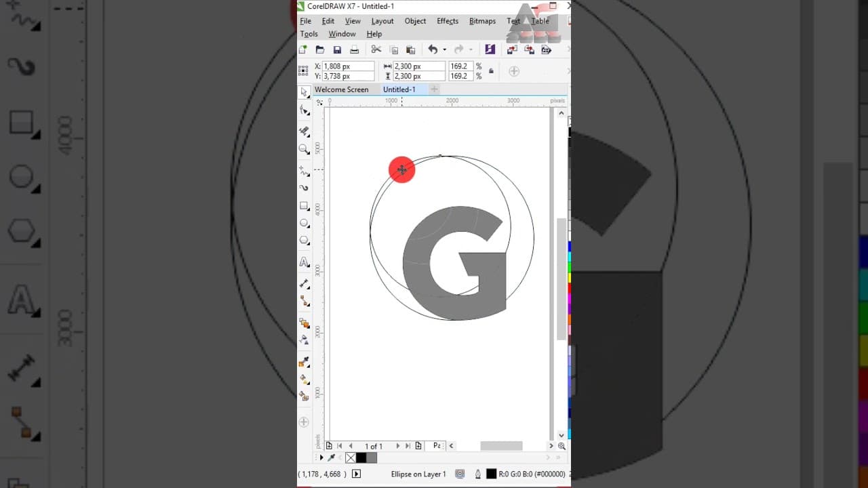Image resolution: width=868 pixels, height=488 pixels.
Task: Pick the black swatch in document palette
Action: pos(361,458)
